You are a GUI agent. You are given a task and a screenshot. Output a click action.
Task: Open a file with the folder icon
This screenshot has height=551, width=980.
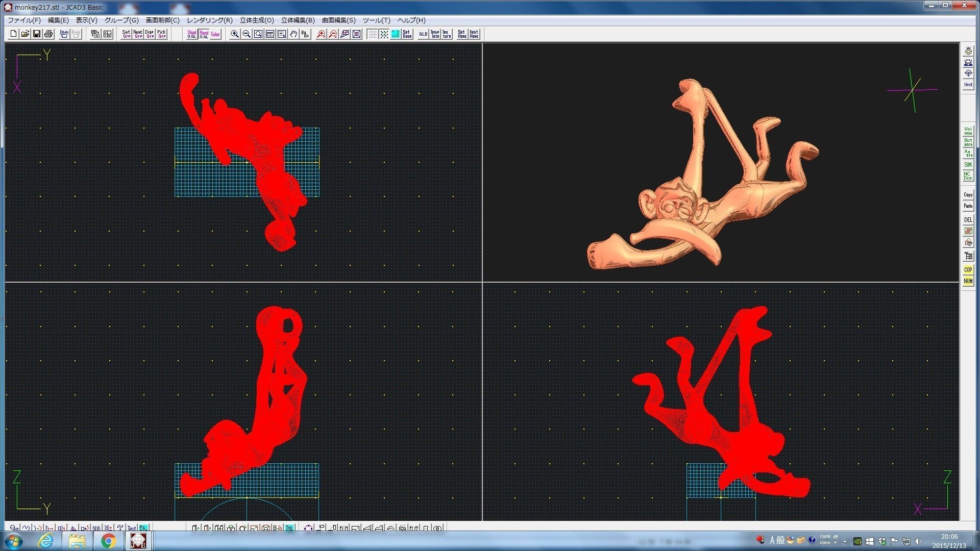point(25,34)
